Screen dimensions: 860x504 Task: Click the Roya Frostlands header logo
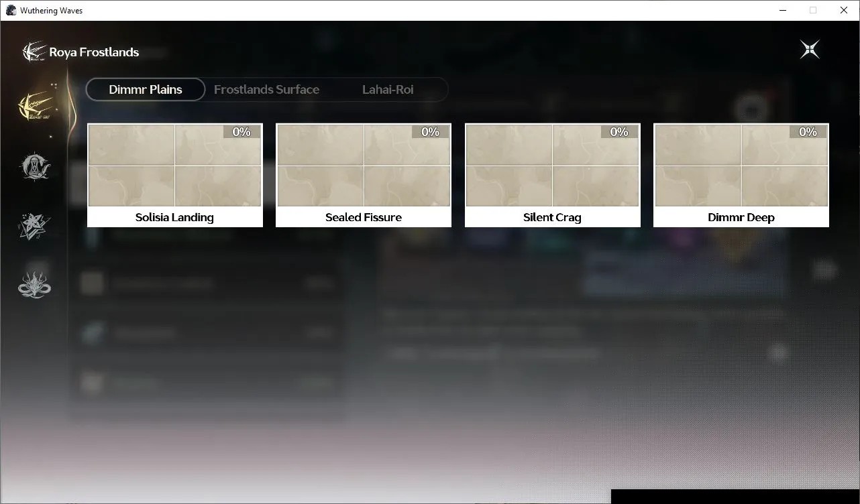[33, 52]
